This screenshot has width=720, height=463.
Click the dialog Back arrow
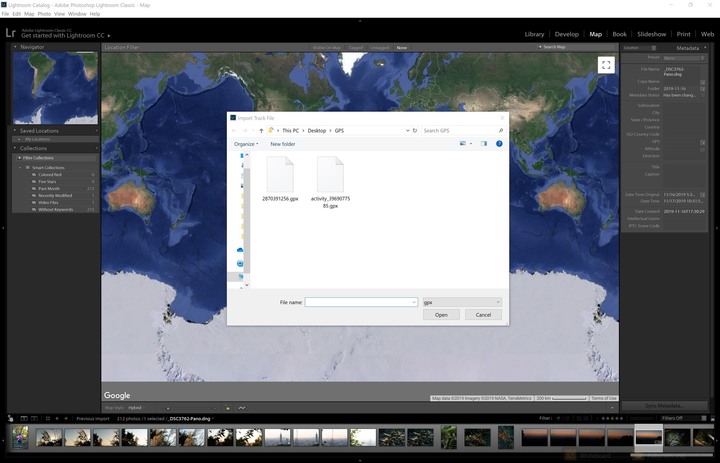point(234,130)
